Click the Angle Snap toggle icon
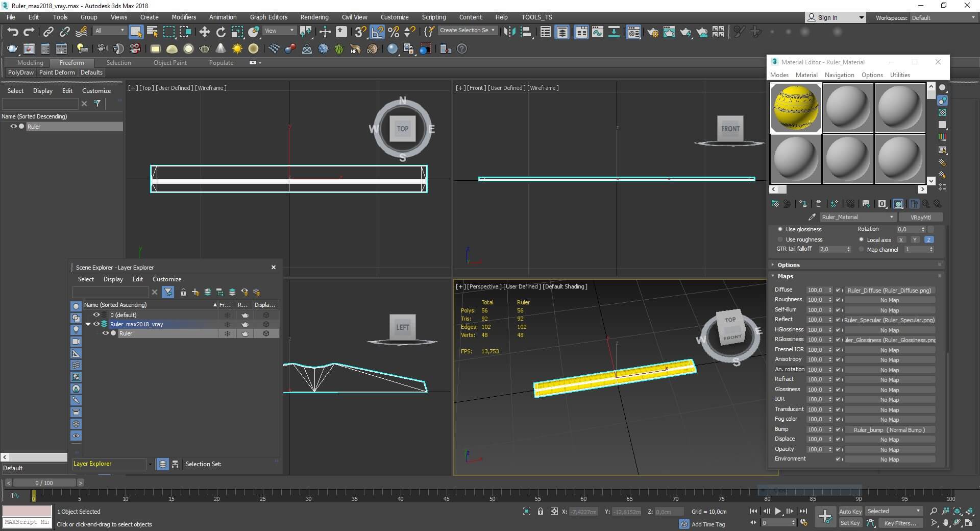Viewport: 980px width, 531px height. pyautogui.click(x=377, y=32)
